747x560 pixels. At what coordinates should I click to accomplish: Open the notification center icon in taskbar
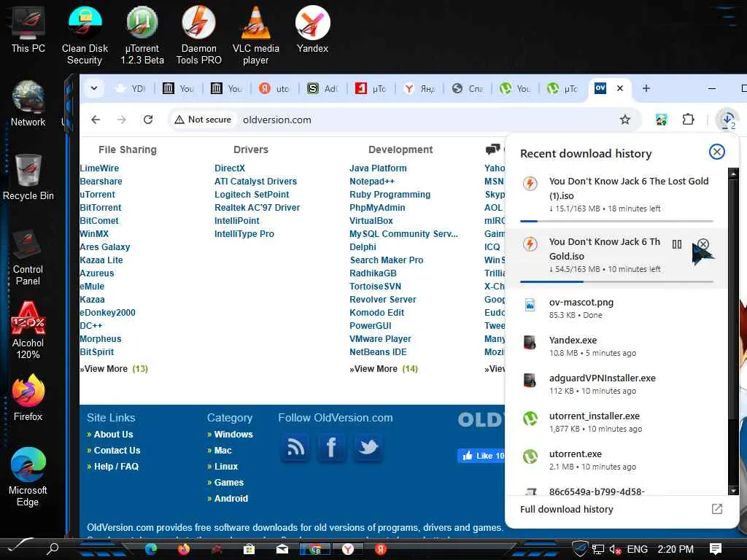pyautogui.click(x=715, y=549)
